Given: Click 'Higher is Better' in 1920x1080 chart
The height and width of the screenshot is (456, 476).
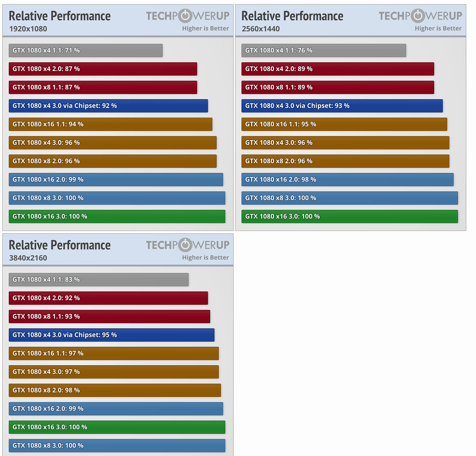Looking at the screenshot, I should point(205,28).
